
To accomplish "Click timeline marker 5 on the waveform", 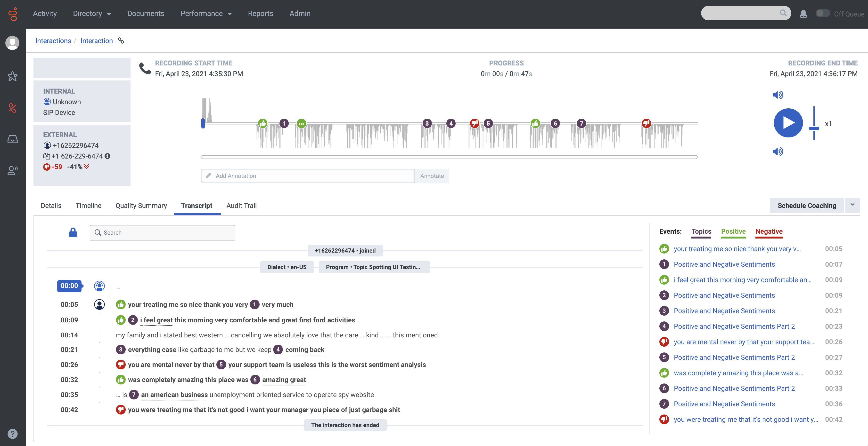I will coord(488,123).
